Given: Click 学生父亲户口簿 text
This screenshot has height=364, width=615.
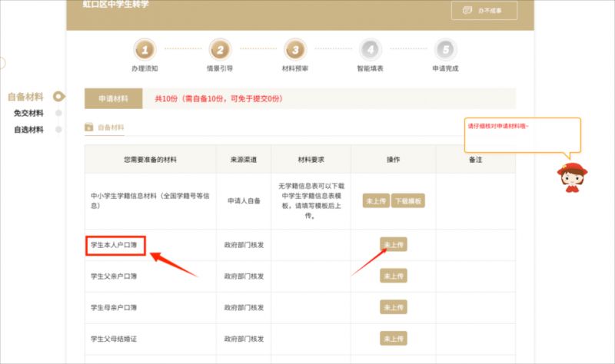Looking at the screenshot, I should point(114,276).
